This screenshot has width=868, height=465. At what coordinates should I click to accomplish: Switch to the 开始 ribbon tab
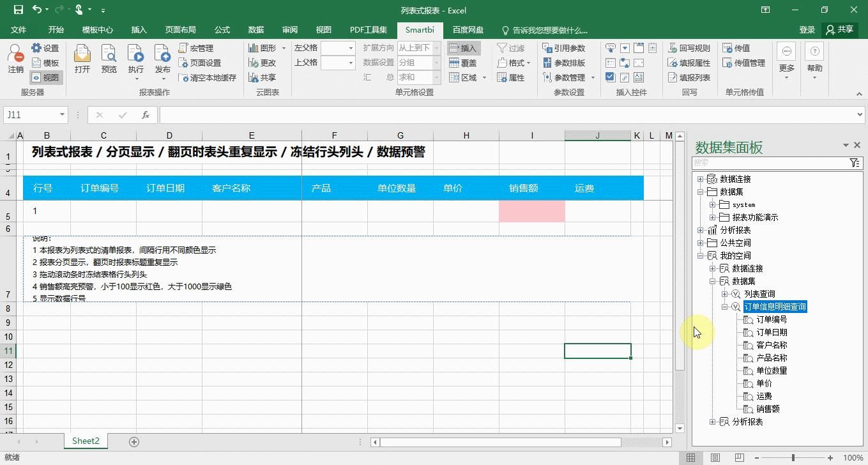56,30
